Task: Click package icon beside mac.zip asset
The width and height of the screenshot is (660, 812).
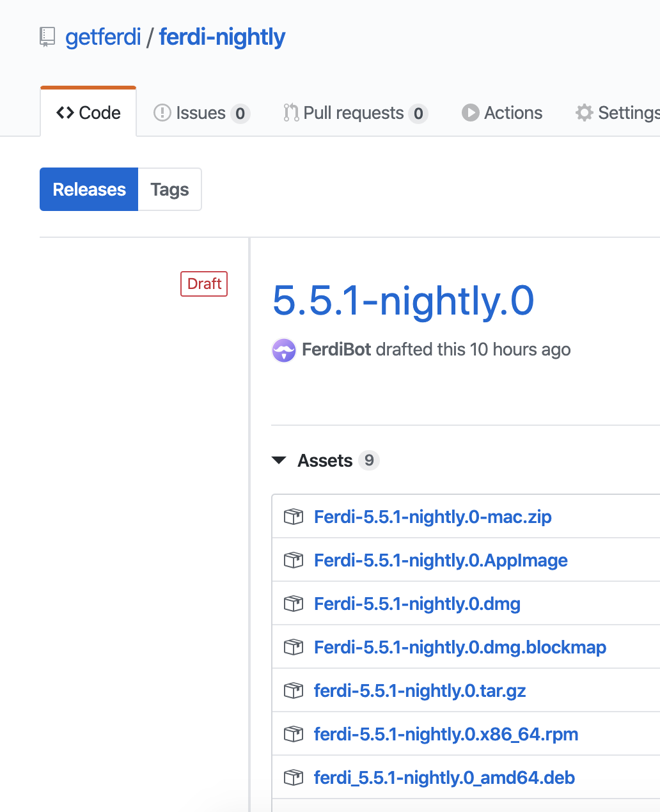Action: (294, 517)
